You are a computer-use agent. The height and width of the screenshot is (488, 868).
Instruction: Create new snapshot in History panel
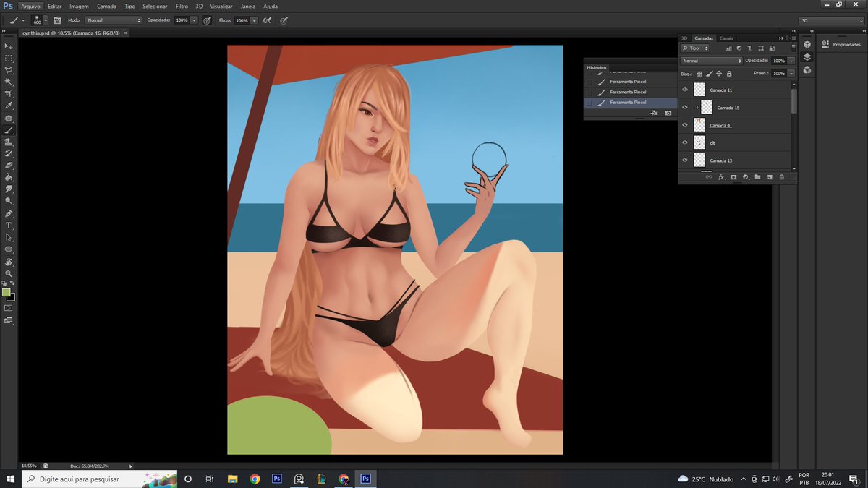click(x=668, y=113)
